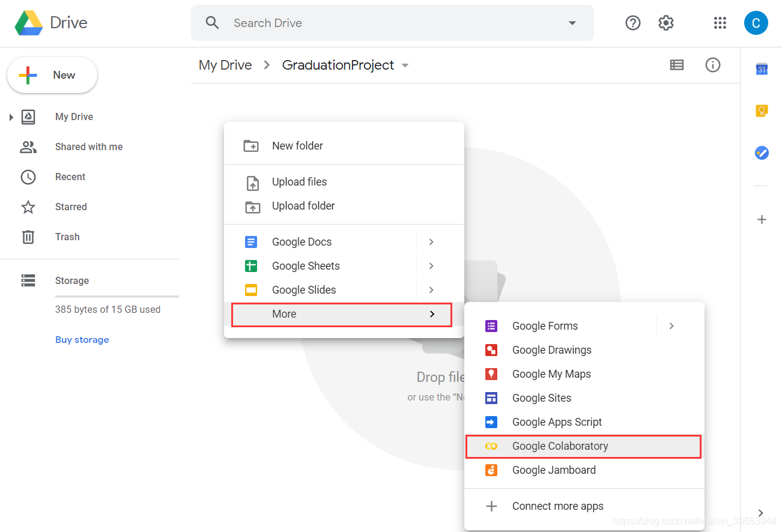
Task: Choose New folder in the menu
Action: (x=344, y=146)
